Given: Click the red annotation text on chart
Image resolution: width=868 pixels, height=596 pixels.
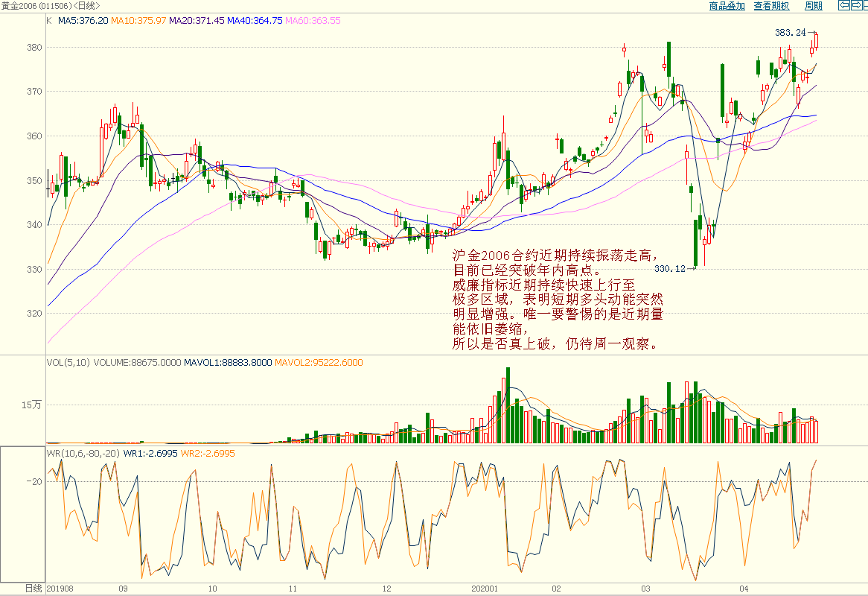Looking at the screenshot, I should 557,300.
